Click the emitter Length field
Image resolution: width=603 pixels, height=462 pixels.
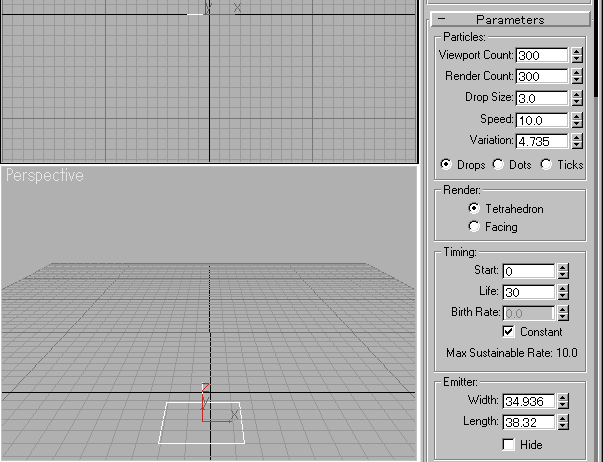[x=528, y=422]
